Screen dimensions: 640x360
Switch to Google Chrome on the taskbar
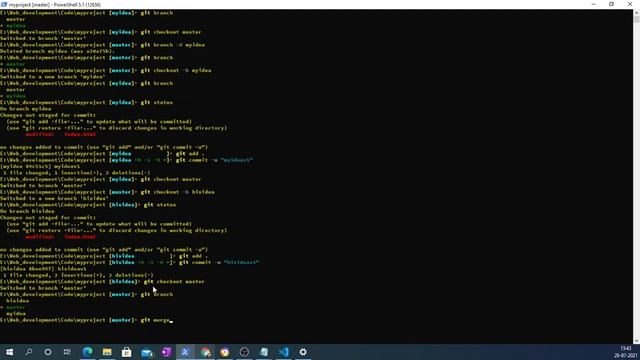tap(205, 352)
